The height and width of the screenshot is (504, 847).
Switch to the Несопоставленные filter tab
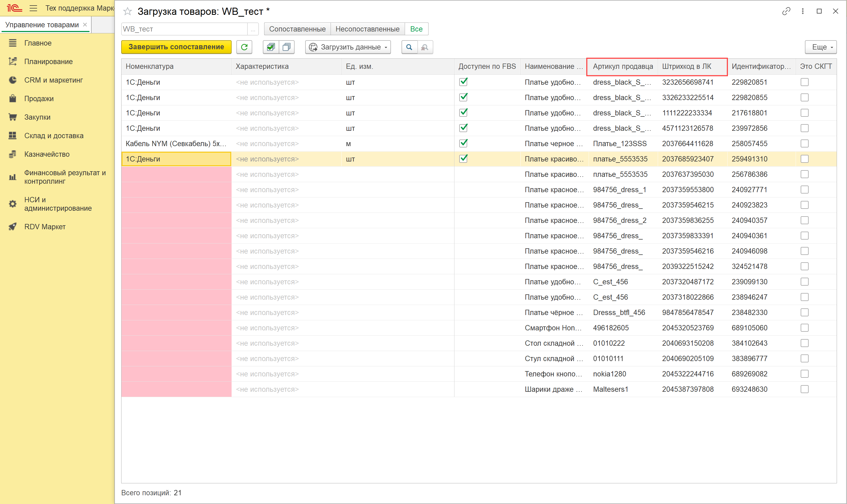pos(367,29)
